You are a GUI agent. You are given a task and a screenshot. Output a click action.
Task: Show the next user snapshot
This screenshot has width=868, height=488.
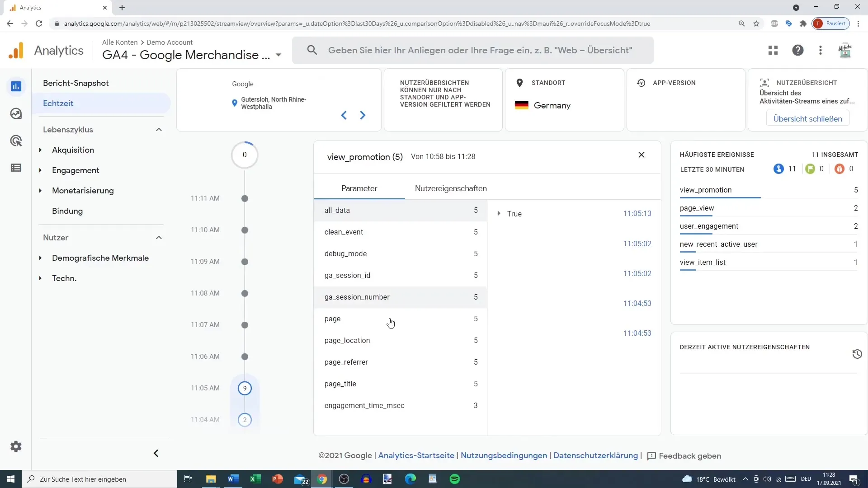[363, 115]
